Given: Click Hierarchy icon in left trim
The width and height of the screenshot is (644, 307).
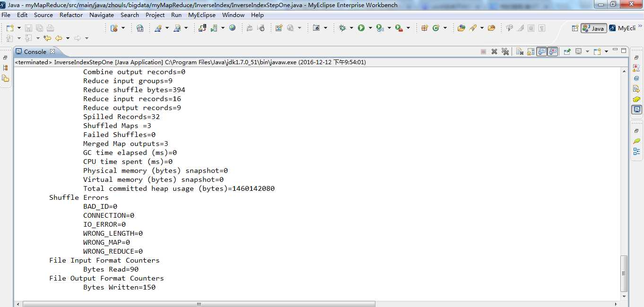Looking at the screenshot, I should click(6, 68).
